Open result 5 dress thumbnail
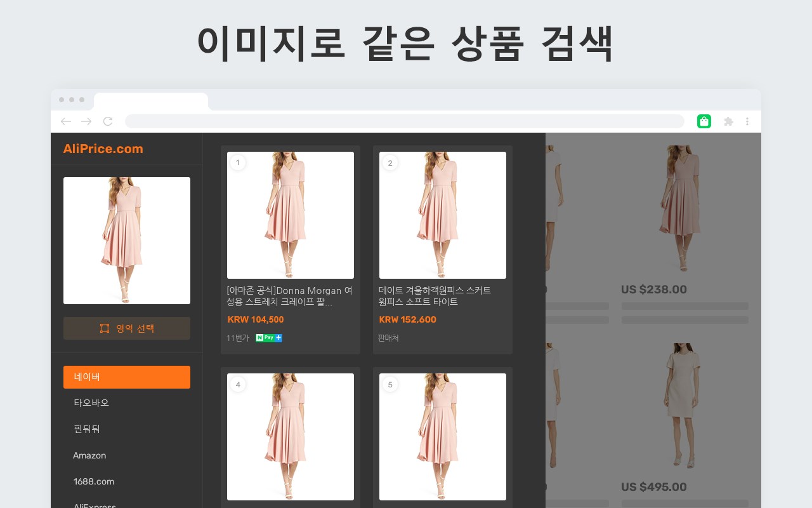 (443, 437)
